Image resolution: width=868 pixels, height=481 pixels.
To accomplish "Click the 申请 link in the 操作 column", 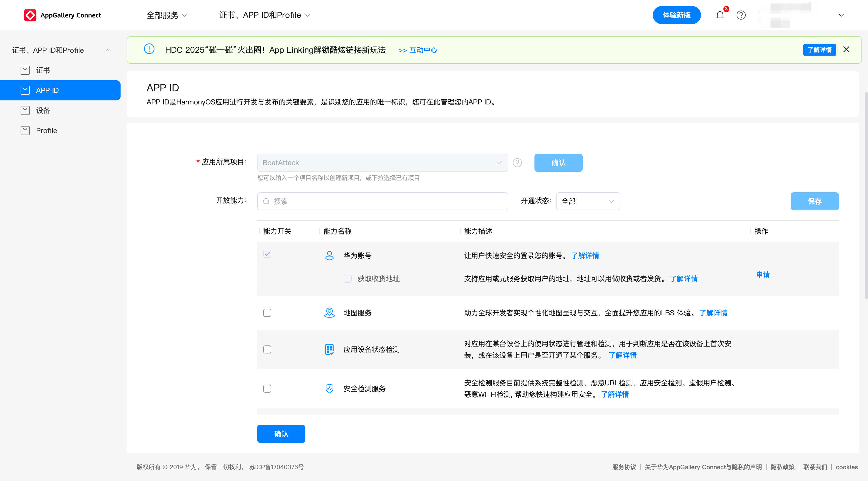I will pyautogui.click(x=763, y=275).
